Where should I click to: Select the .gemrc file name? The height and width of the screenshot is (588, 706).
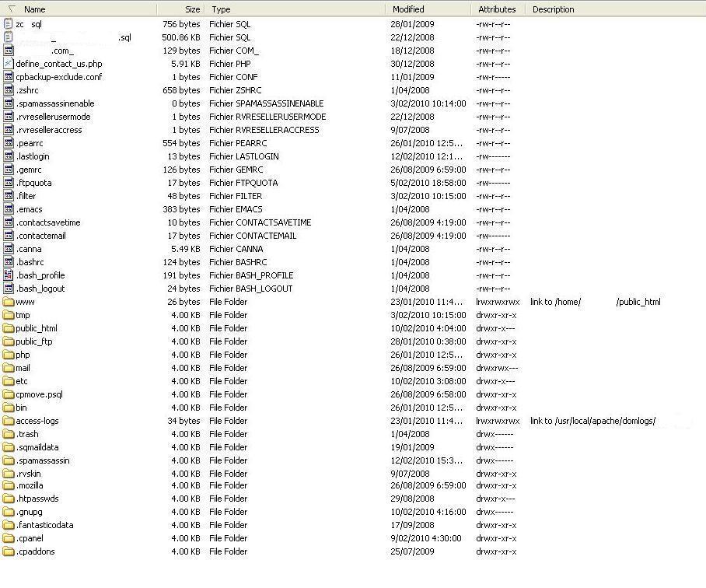(29, 170)
